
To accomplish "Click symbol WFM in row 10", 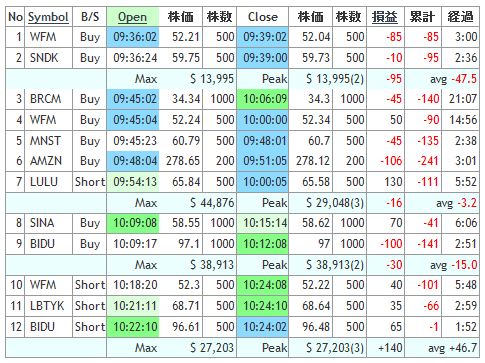I will [43, 285].
